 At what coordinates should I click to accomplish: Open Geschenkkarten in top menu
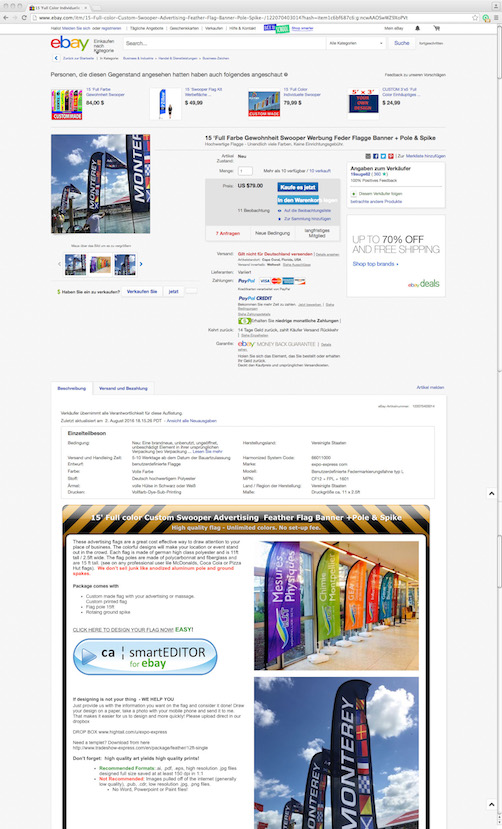[184, 28]
